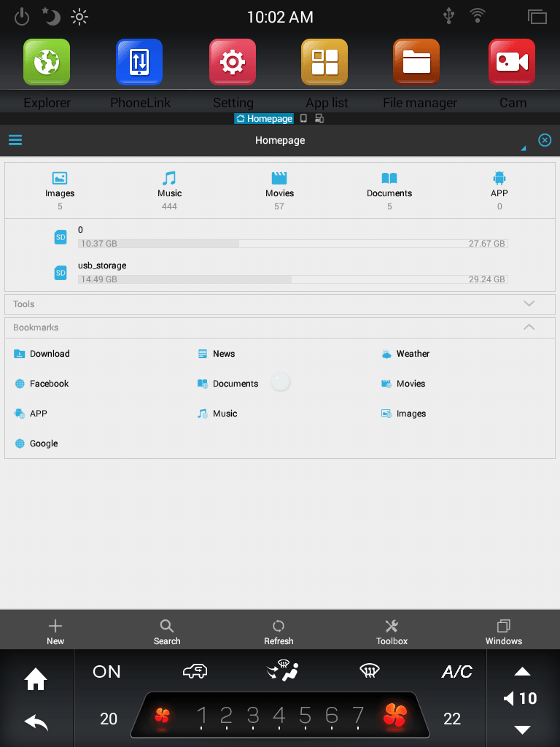Set fan speed to level 4

[x=279, y=716]
